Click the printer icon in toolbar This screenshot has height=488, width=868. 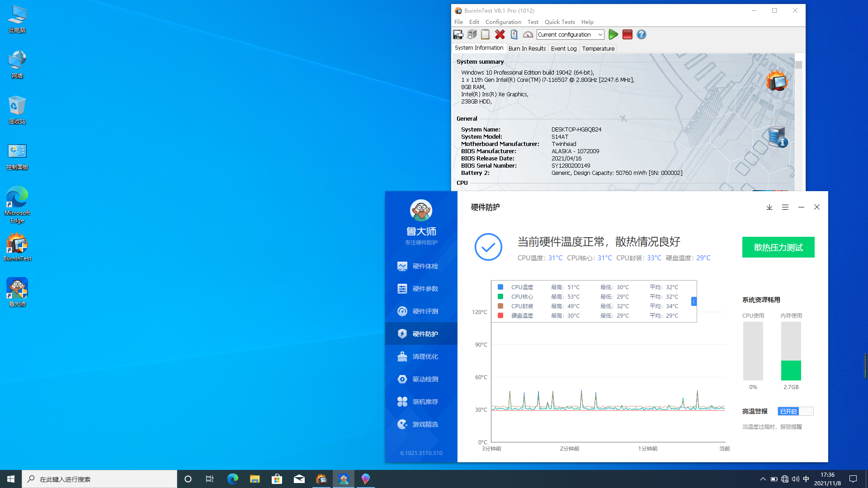[x=472, y=34]
